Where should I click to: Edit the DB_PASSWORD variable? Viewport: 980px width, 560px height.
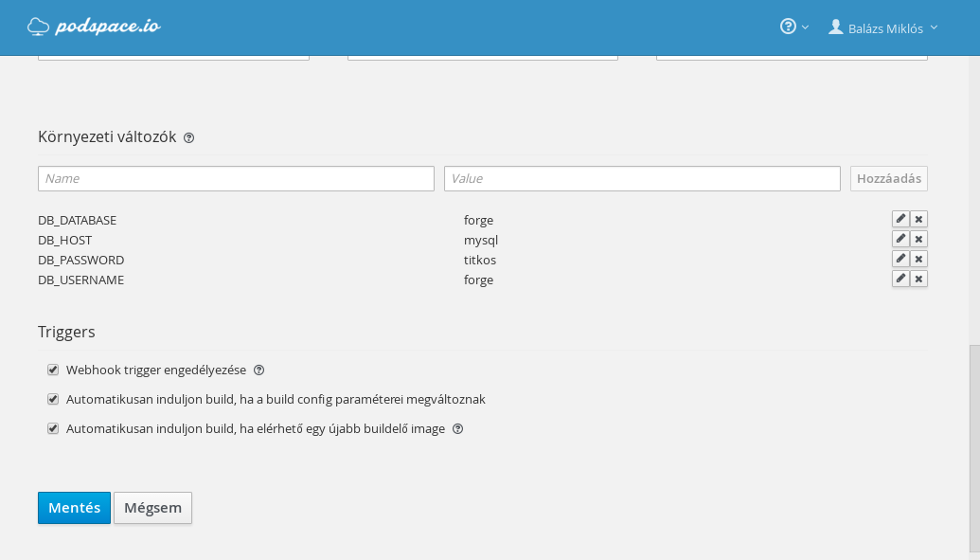tap(900, 259)
